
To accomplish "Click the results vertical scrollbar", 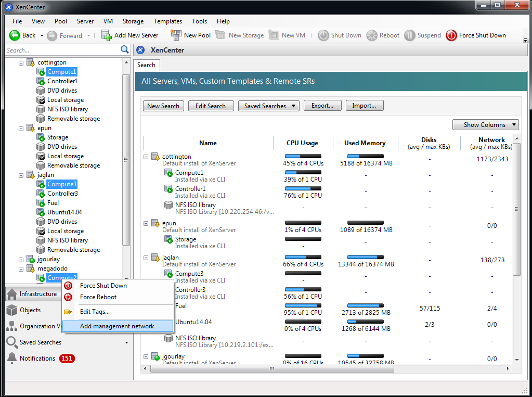I will pos(516,210).
